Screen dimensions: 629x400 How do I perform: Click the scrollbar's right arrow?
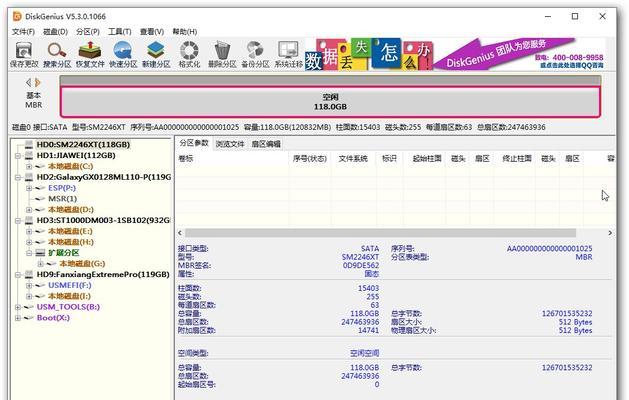(x=610, y=233)
